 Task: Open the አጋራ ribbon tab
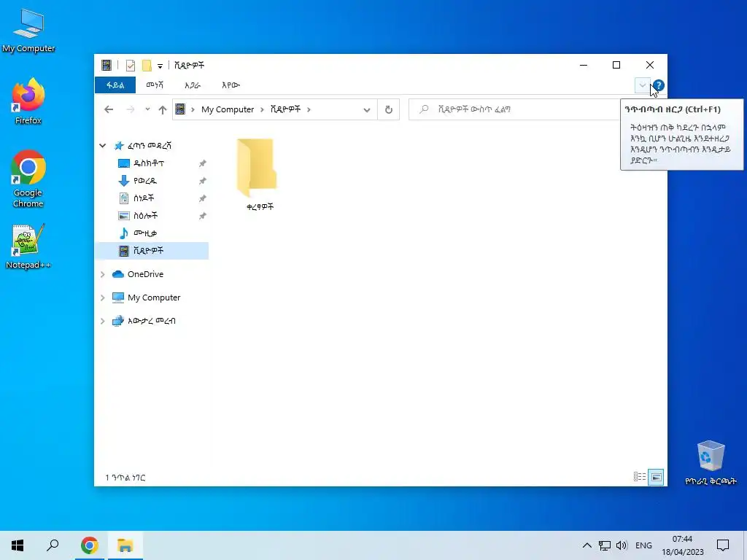pyautogui.click(x=193, y=85)
